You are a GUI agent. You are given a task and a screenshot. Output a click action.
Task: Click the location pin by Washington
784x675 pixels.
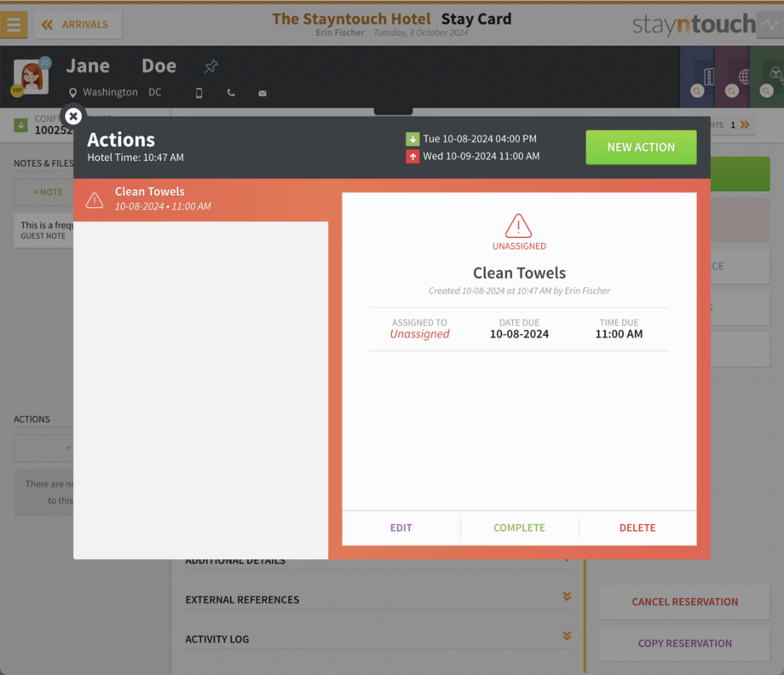[x=72, y=93]
